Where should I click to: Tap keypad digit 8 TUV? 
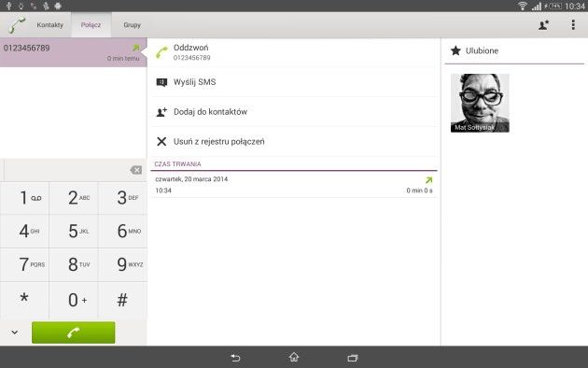coord(74,265)
